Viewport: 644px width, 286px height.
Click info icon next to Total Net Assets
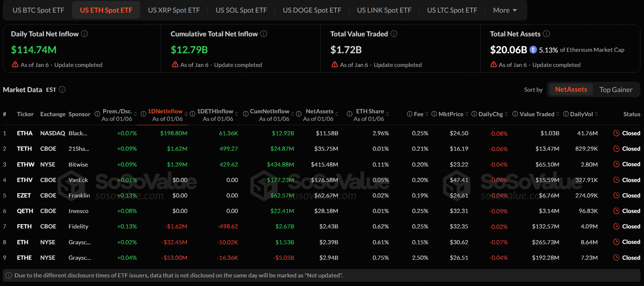pos(546,34)
